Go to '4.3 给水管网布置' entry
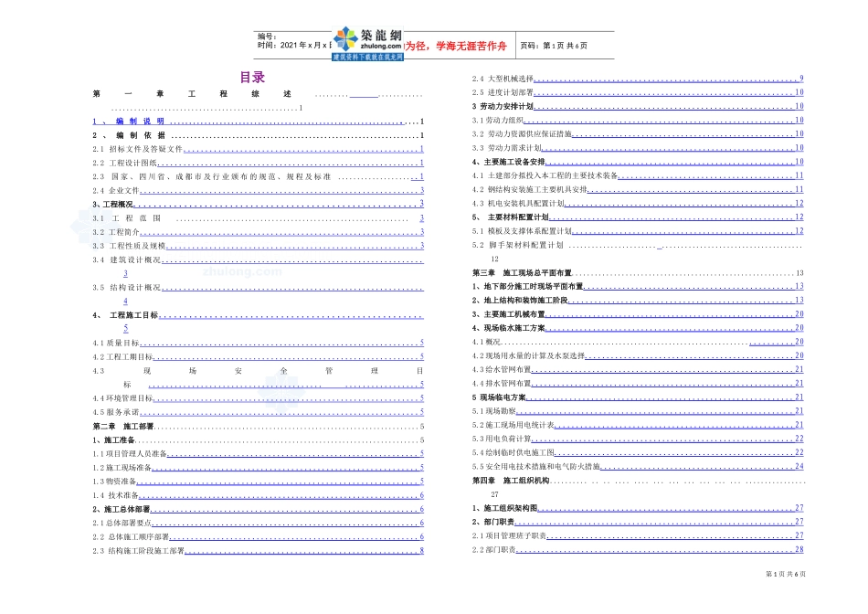 [x=638, y=369]
